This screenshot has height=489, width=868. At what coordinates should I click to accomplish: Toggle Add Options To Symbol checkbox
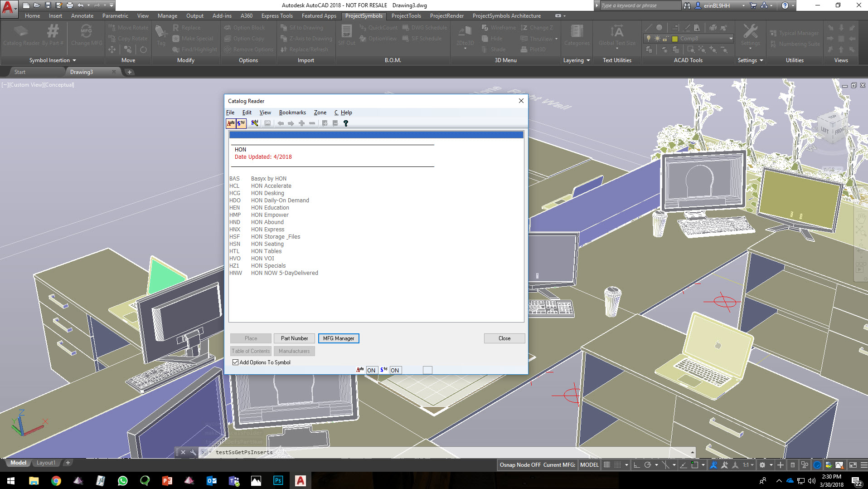pos(235,362)
